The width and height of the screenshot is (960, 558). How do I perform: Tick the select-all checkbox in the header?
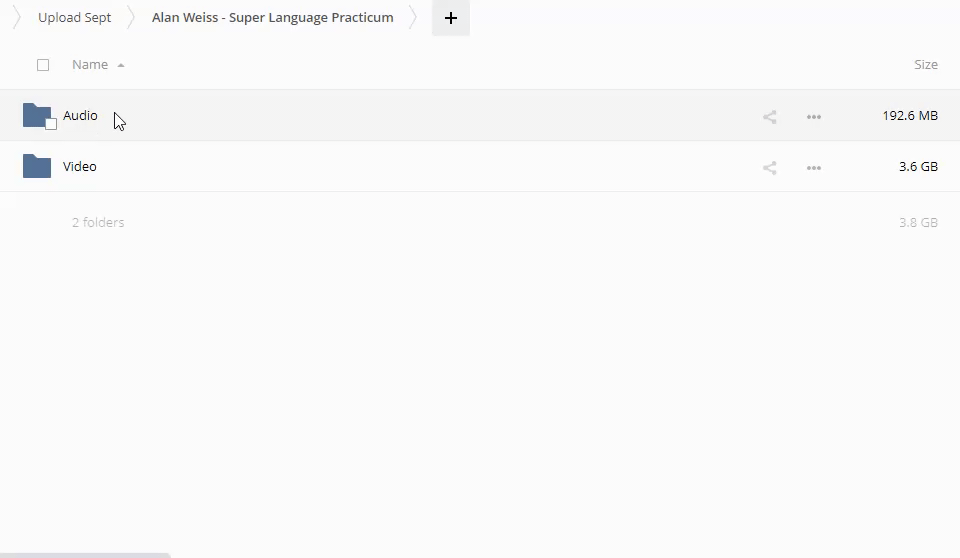click(43, 65)
